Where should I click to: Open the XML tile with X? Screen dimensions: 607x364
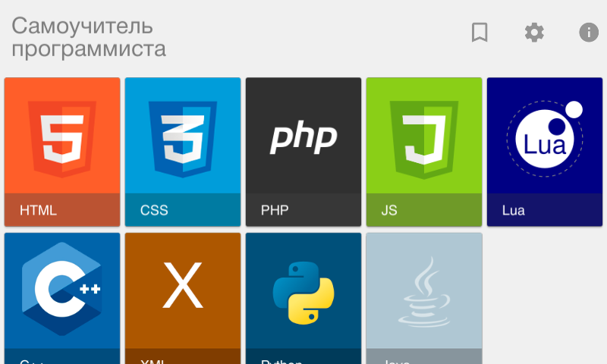click(x=183, y=287)
